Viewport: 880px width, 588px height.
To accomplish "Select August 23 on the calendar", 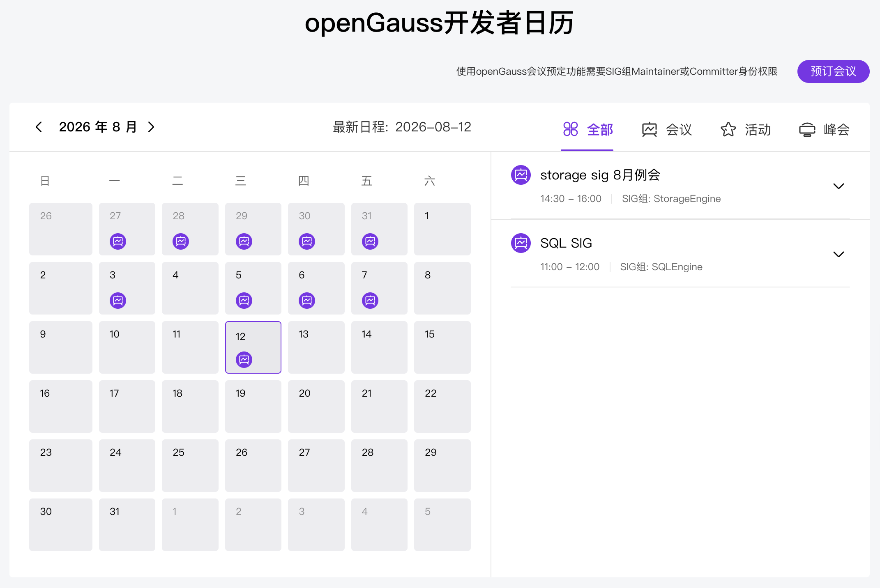I will [x=61, y=466].
